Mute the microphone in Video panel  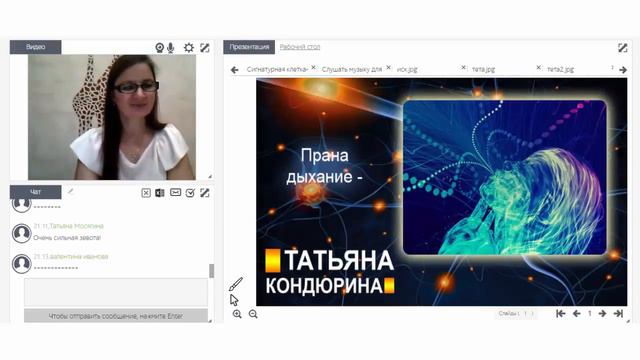coord(171,48)
